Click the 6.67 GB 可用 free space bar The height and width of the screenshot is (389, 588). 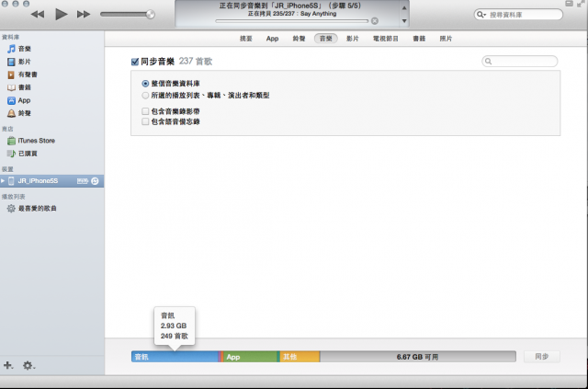coord(418,357)
